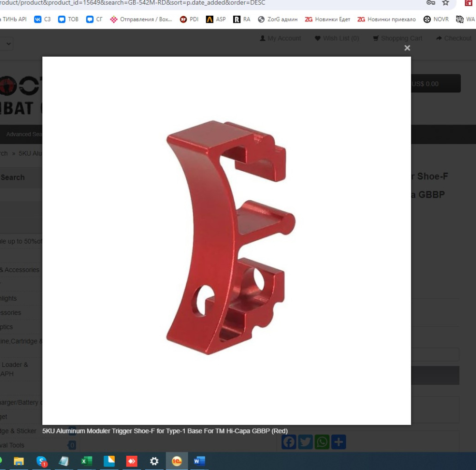The width and height of the screenshot is (476, 470).
Task: Open the RA bookmark
Action: tap(242, 20)
